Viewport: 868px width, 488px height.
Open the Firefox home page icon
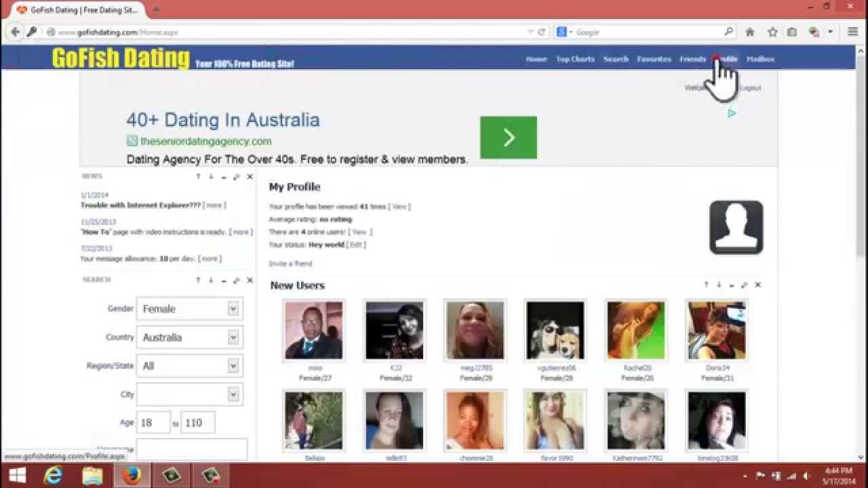pyautogui.click(x=750, y=32)
